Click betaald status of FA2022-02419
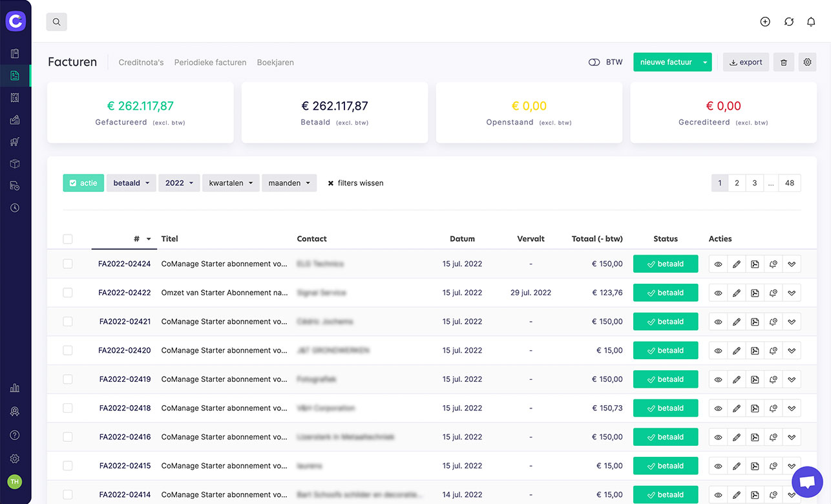The width and height of the screenshot is (831, 504). click(666, 379)
